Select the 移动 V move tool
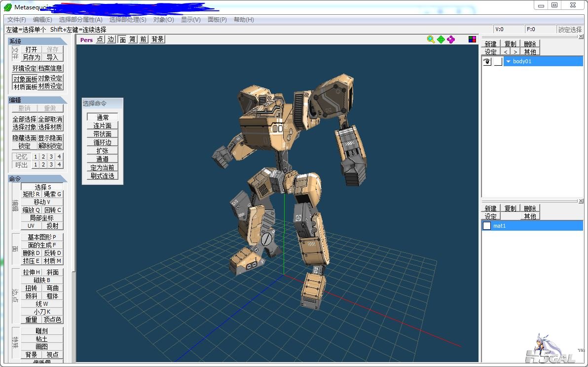This screenshot has height=367, width=588. (x=42, y=202)
